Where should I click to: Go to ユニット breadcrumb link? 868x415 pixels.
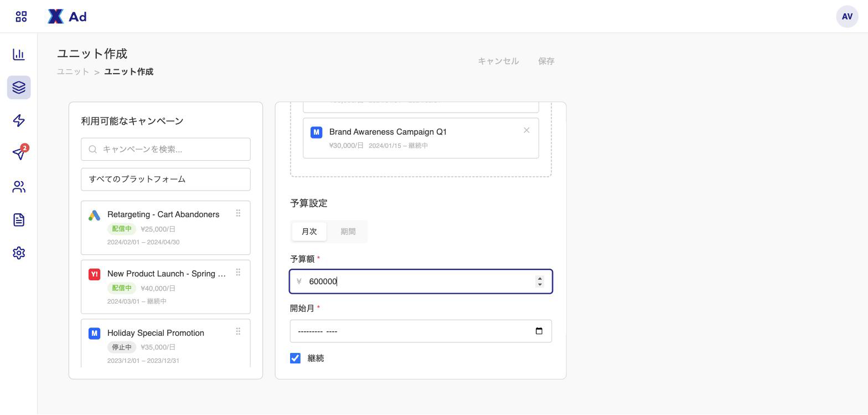pyautogui.click(x=73, y=72)
